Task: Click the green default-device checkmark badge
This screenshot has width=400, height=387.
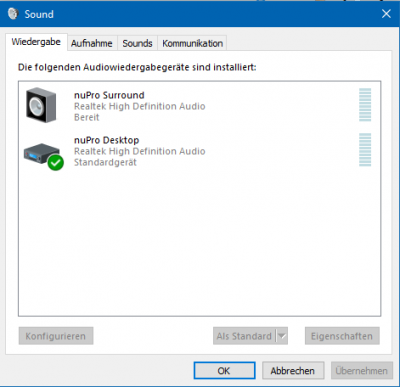Action: tap(56, 163)
